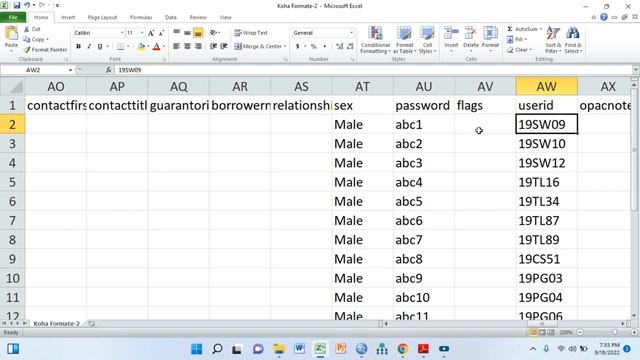
Task: Click Decrease Font Size icon
Action: [161, 33]
